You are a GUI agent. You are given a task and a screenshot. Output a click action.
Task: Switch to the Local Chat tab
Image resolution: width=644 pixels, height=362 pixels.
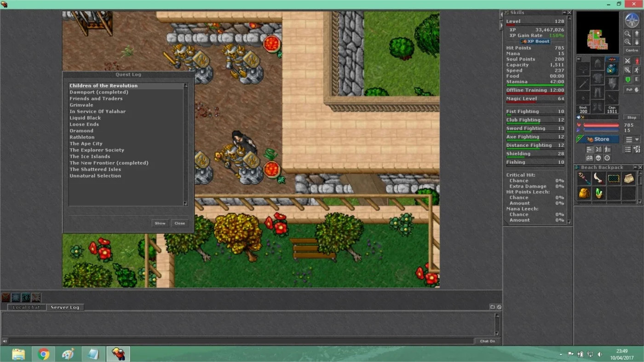(26, 307)
